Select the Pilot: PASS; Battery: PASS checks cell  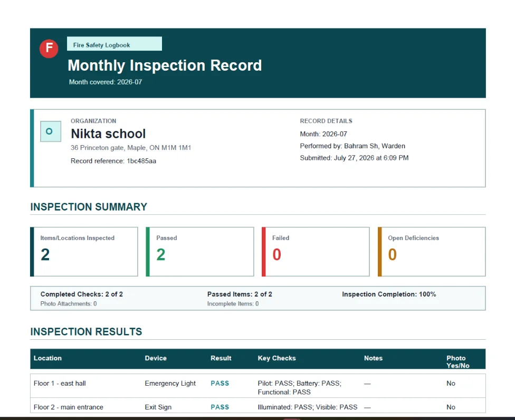[x=300, y=387]
